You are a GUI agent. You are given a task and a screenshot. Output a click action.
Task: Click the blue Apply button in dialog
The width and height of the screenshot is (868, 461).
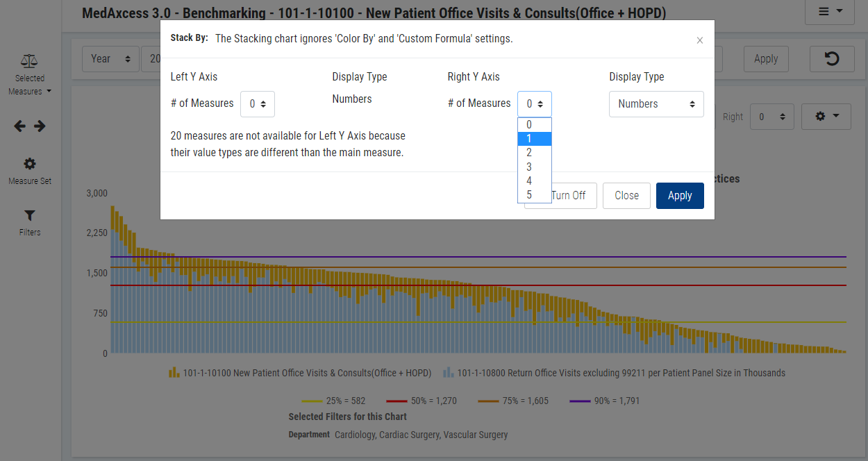(679, 196)
